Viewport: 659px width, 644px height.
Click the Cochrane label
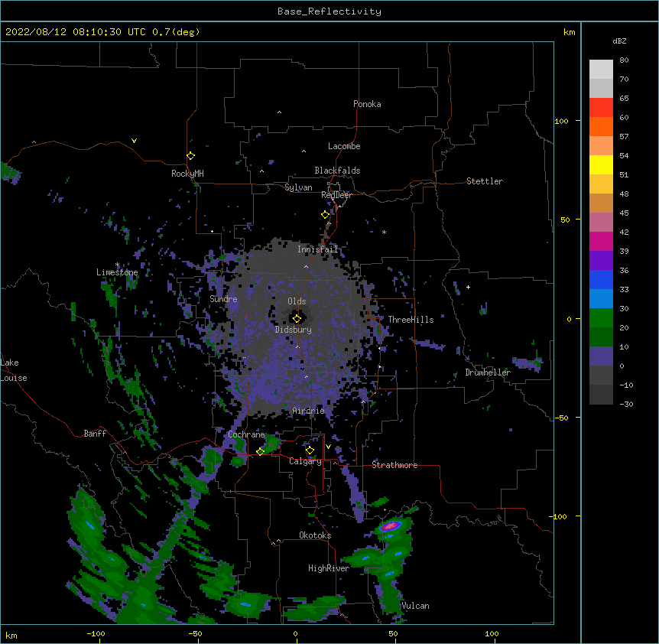(x=246, y=434)
